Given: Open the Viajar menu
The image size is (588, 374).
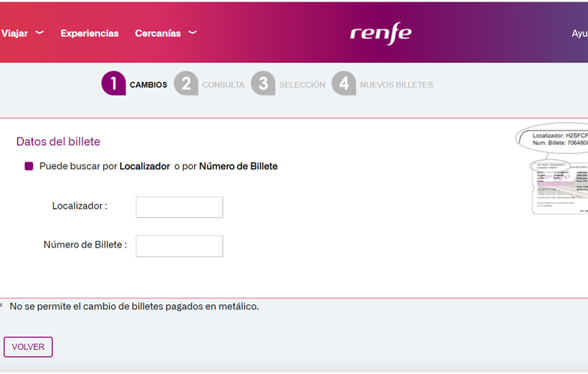Looking at the screenshot, I should tap(15, 34).
